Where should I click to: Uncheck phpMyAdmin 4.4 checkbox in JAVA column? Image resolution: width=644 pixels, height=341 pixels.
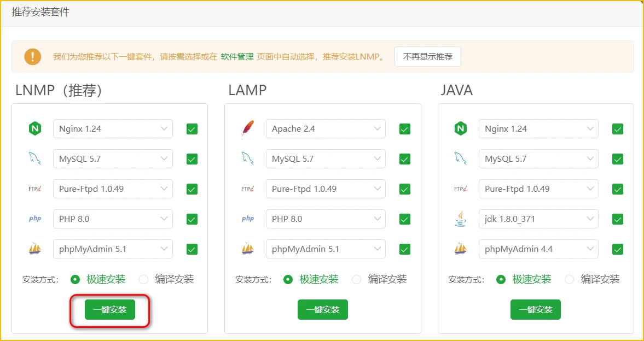(x=618, y=249)
